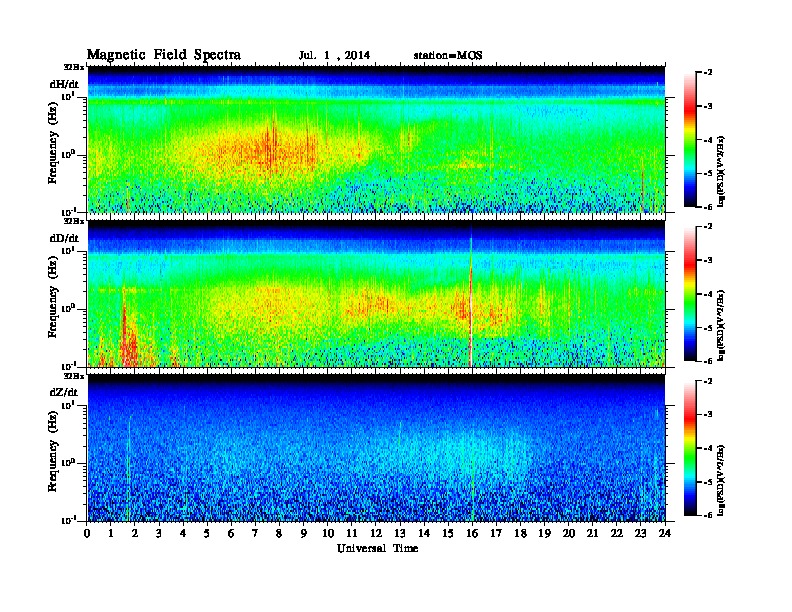Viewport: 792px width, 612px height.
Task: Click hour tick "21" on the time axis
Action: point(593,534)
